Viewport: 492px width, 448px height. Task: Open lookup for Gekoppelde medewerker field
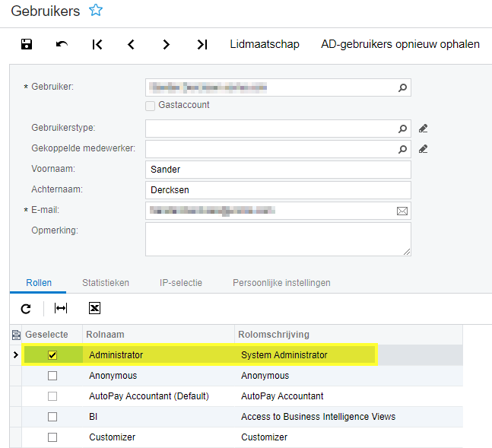[402, 149]
